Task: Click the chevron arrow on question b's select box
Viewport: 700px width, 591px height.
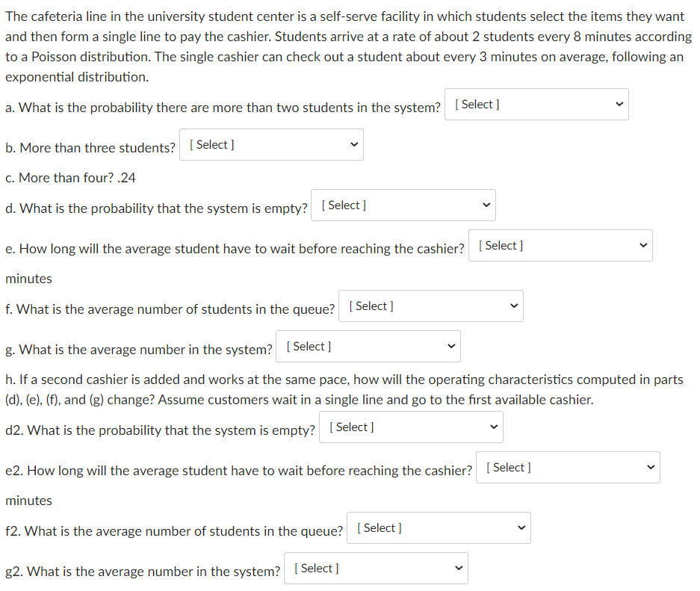Action: tap(353, 145)
